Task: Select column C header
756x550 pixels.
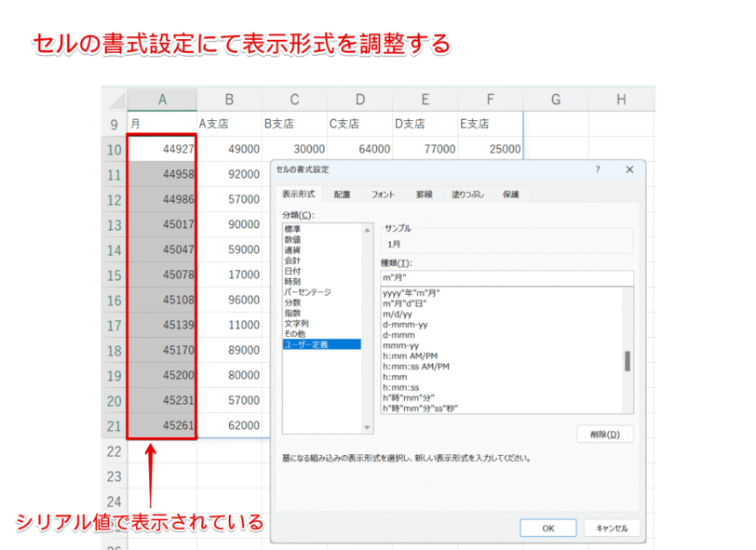Action: click(x=294, y=100)
